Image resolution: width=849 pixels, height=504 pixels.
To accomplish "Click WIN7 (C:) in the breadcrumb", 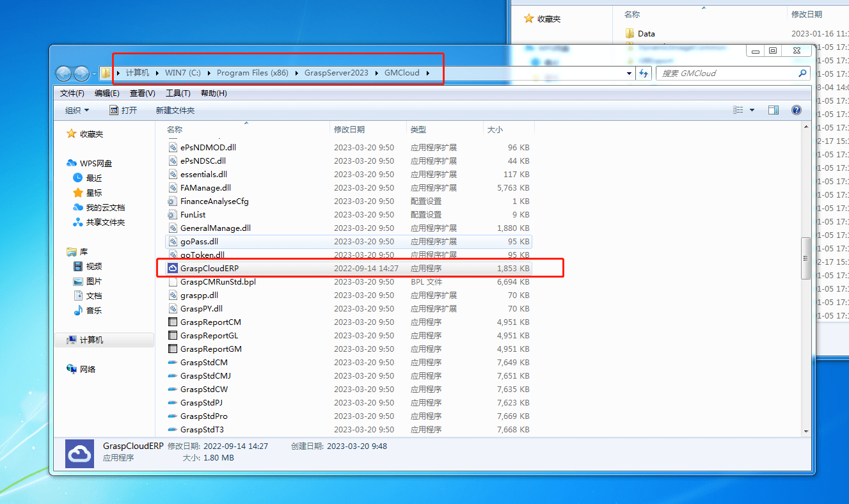I will pyautogui.click(x=183, y=73).
